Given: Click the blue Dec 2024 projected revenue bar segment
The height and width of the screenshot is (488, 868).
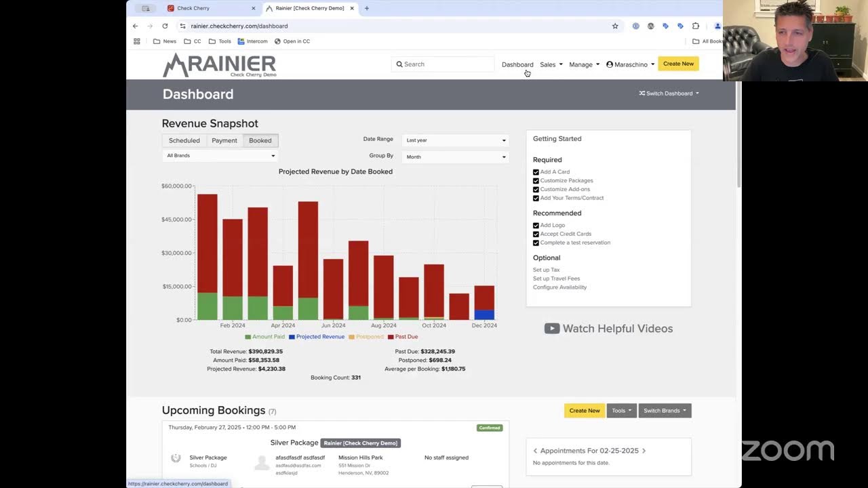Looking at the screenshot, I should pos(484,315).
